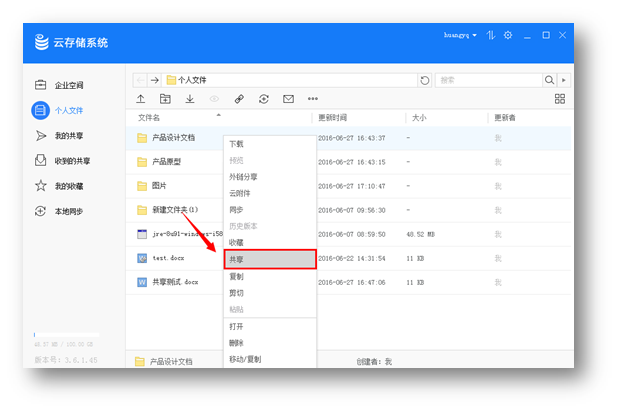Click the envelope mail icon in toolbar
Screen dimensions: 617x411
pyautogui.click(x=288, y=99)
